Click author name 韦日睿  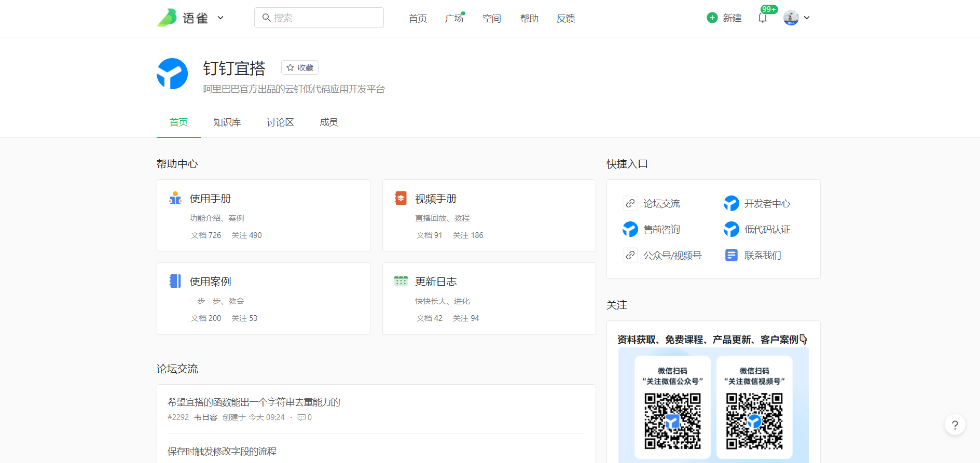[x=205, y=417]
